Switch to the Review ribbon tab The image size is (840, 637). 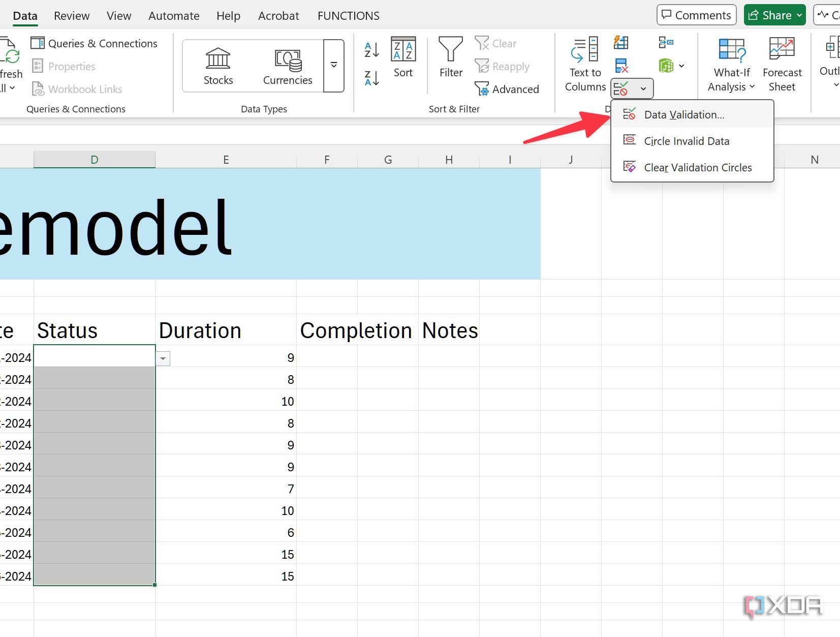71,15
